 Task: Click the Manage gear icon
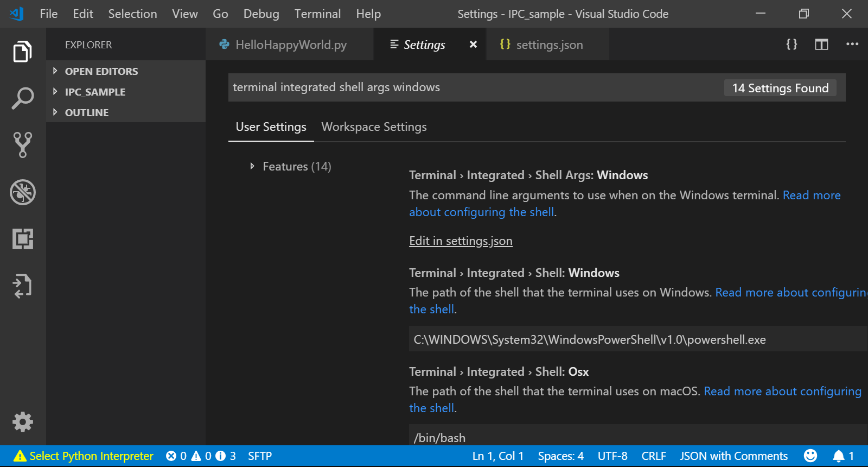(22, 422)
